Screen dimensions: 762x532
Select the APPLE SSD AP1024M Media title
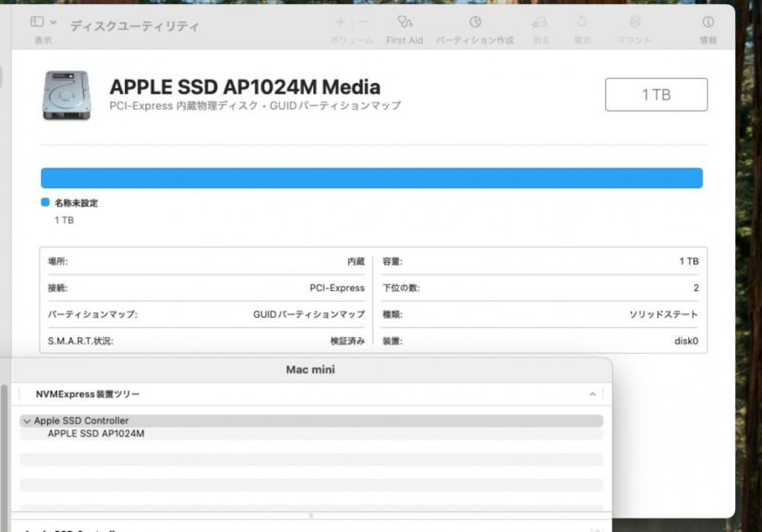point(245,87)
